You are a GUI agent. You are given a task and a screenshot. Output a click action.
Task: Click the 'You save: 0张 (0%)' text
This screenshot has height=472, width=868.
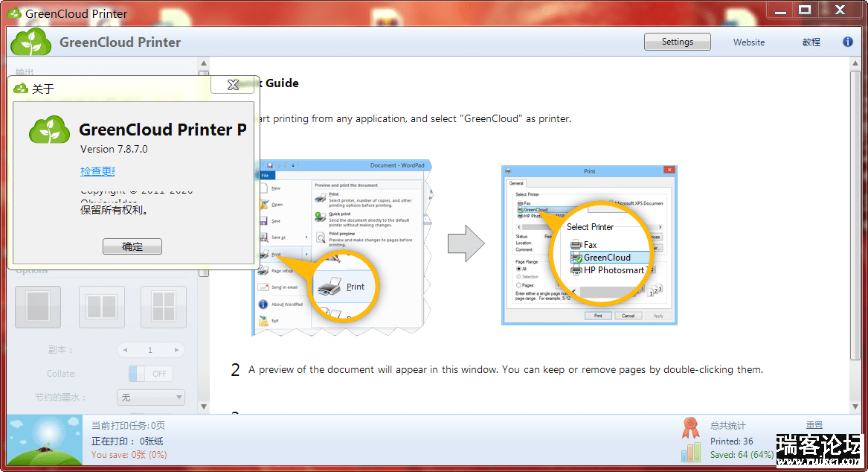(x=129, y=455)
